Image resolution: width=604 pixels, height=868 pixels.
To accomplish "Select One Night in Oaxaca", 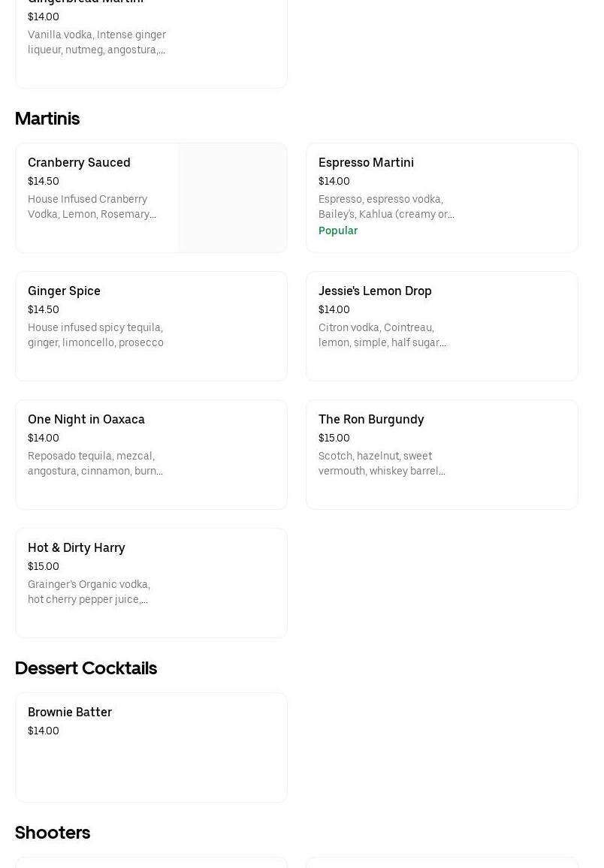I will (86, 420).
